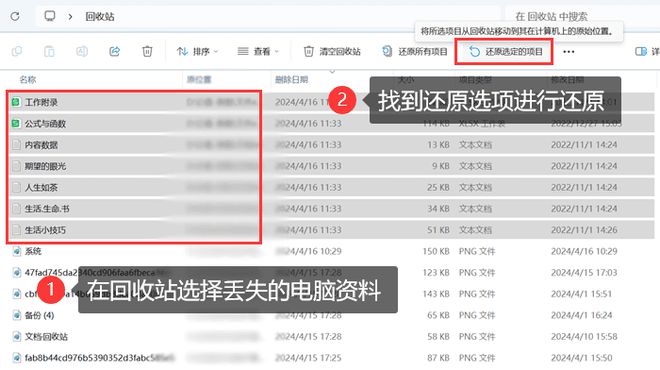Select file starting with fab8b44cd976
Screen dimensions: 660x370
(99, 358)
